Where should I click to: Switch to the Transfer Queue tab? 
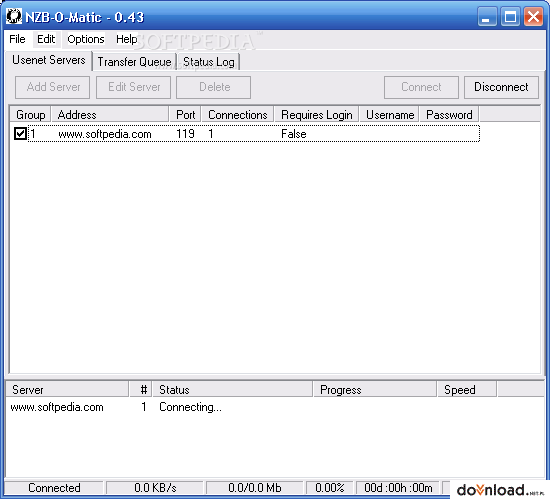tap(134, 62)
